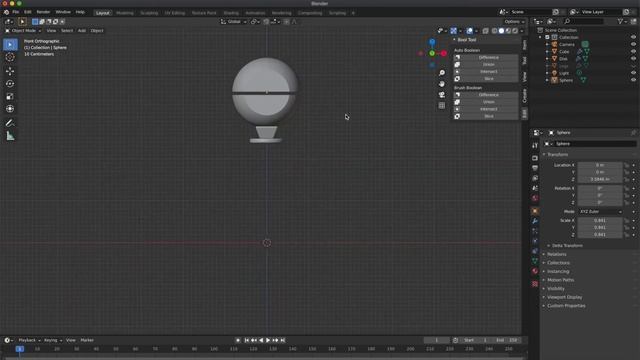This screenshot has width=640, height=360.
Task: Switch to wireframe viewport shading
Action: (x=494, y=31)
